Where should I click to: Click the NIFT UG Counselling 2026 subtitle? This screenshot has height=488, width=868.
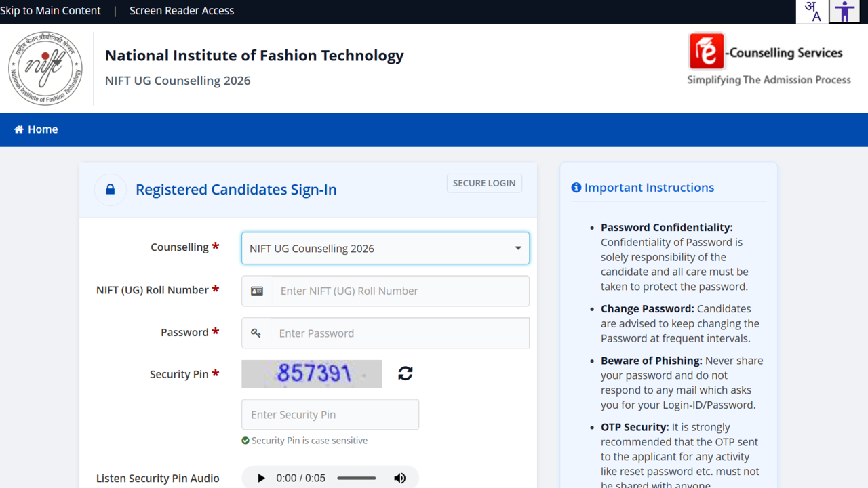coord(178,81)
